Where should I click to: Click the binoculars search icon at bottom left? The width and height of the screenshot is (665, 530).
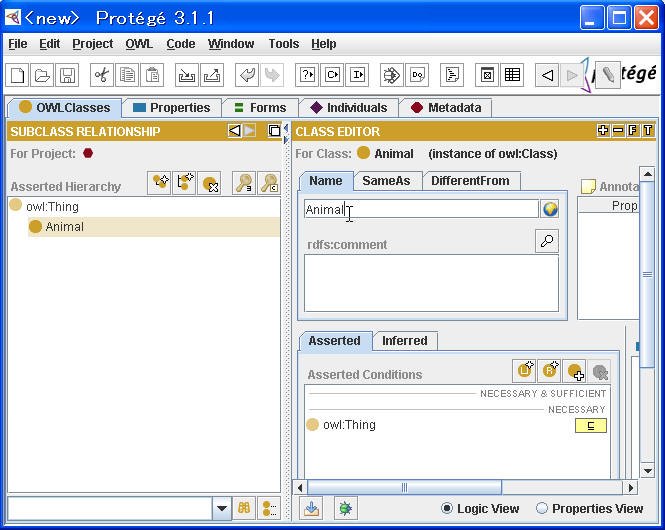[x=244, y=508]
